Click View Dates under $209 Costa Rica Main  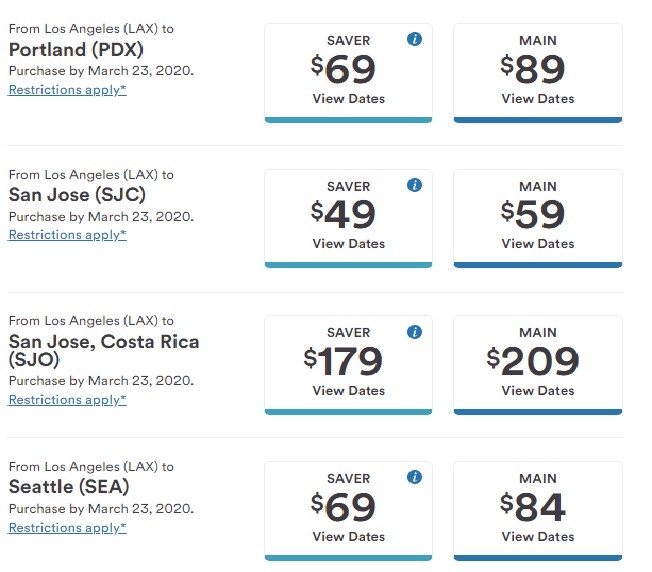[538, 391]
